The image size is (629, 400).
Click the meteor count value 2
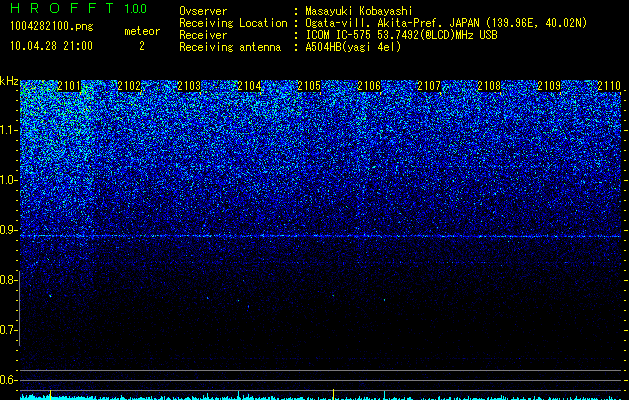(142, 46)
